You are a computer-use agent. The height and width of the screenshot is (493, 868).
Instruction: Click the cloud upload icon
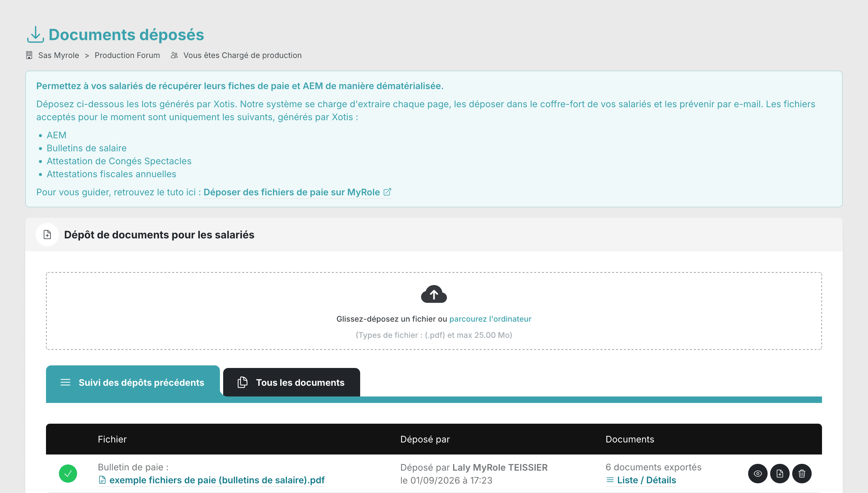coord(434,294)
